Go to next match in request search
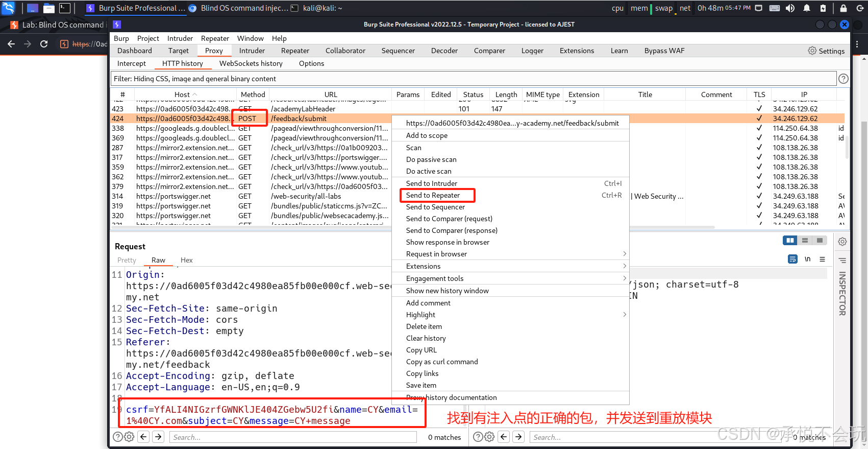 click(159, 437)
